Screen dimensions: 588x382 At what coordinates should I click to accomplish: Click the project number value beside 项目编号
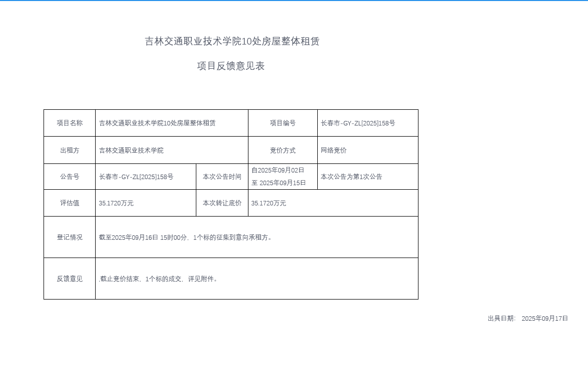[358, 123]
